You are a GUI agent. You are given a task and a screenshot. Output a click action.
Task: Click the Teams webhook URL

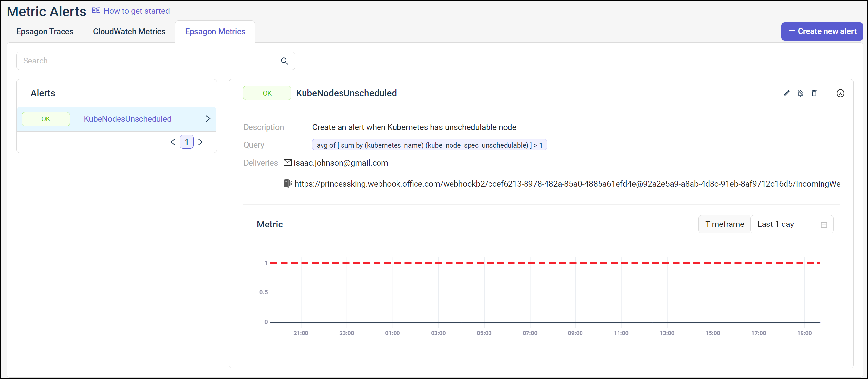click(567, 184)
